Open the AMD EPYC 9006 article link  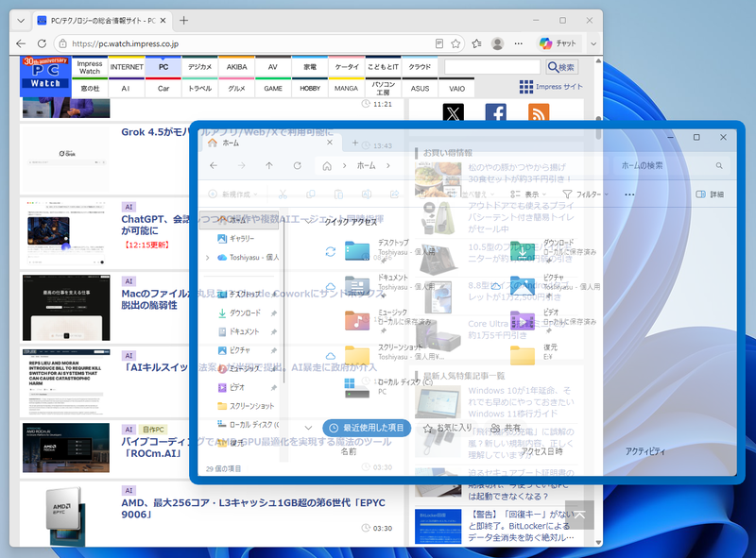pos(253,508)
